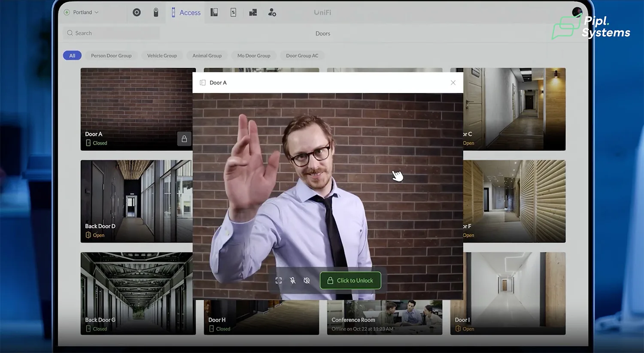
Task: Open the hallway door card ending in C
Action: pos(514,109)
